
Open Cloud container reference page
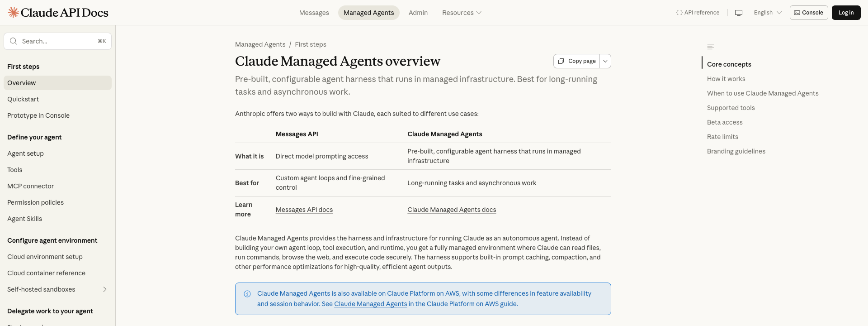tap(57, 273)
